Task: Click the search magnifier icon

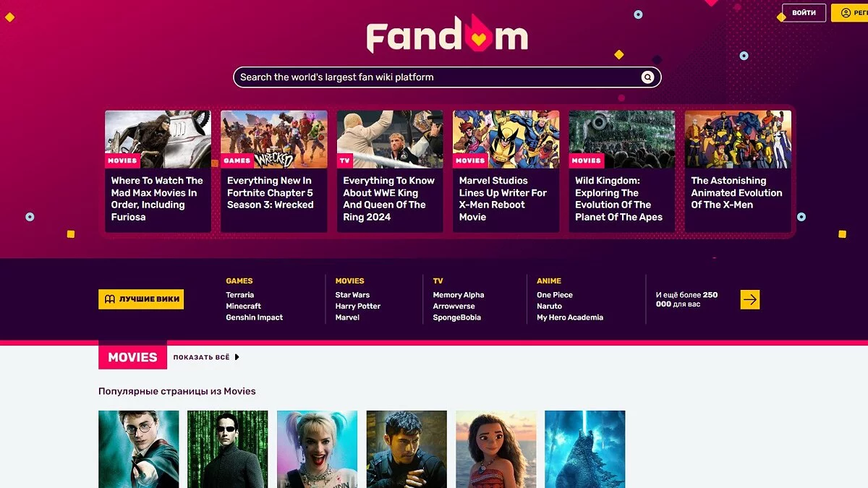Action: tap(647, 77)
